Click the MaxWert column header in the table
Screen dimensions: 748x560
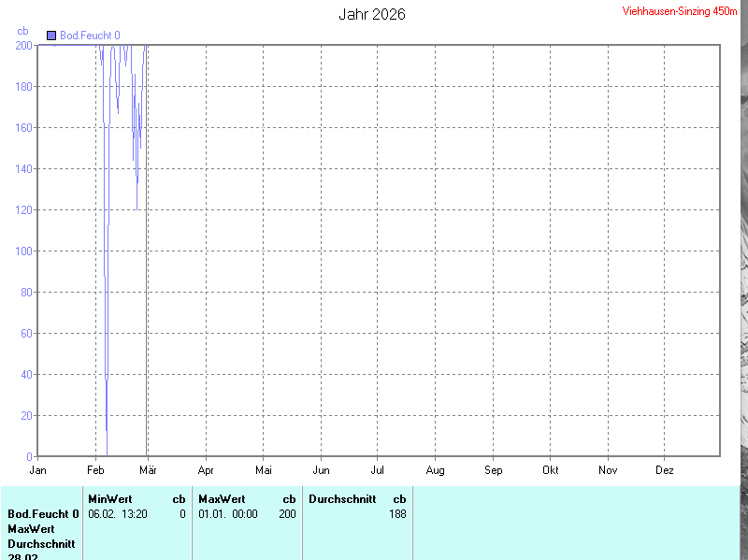point(221,499)
